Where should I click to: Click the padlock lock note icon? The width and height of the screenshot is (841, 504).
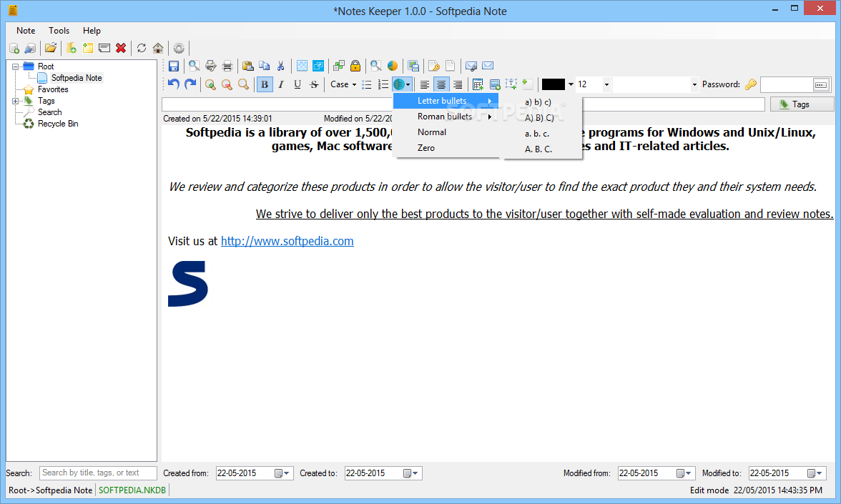point(355,66)
